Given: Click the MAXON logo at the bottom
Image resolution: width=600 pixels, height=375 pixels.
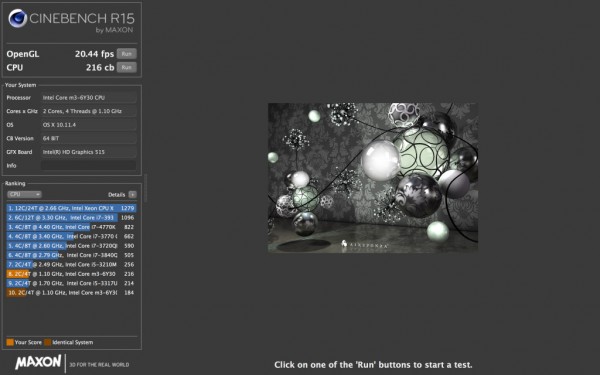Looking at the screenshot, I should click(38, 362).
